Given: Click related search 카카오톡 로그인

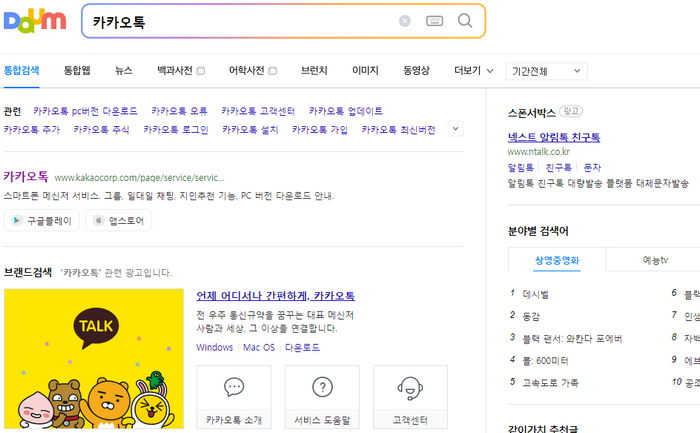Looking at the screenshot, I should point(176,130).
